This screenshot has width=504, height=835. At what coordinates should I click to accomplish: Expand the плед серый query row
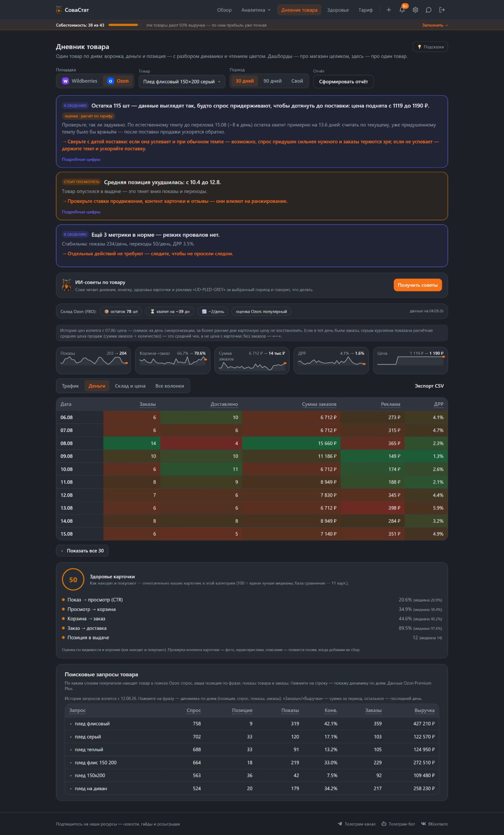click(252, 737)
